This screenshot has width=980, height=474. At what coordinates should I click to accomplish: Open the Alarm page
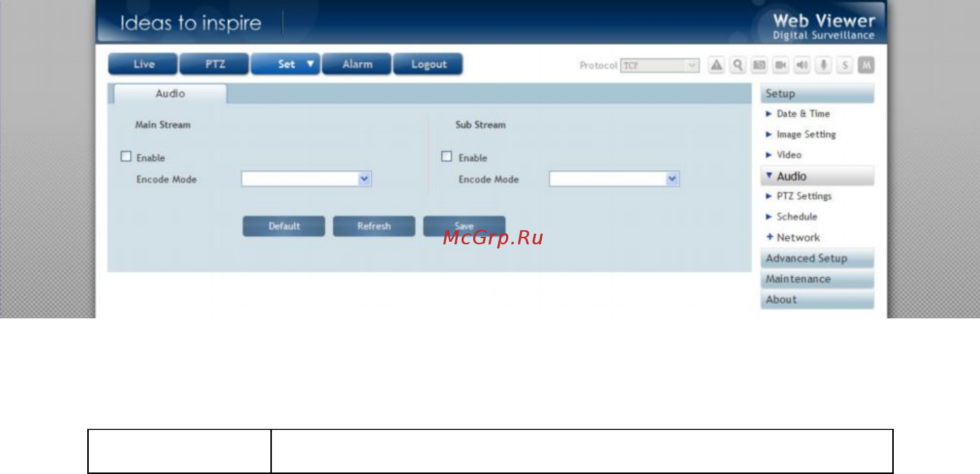coord(357,64)
